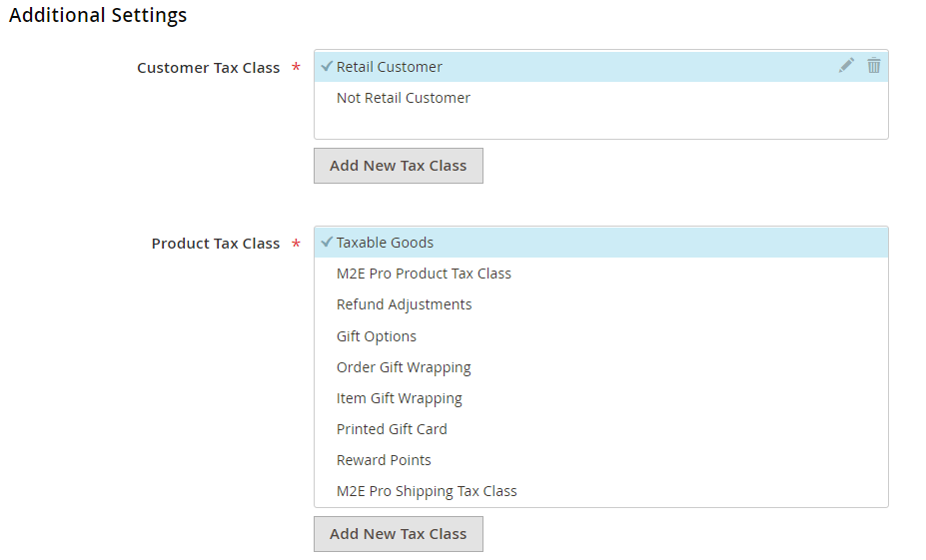
Task: Click the Additional Settings section heading
Action: click(x=98, y=16)
